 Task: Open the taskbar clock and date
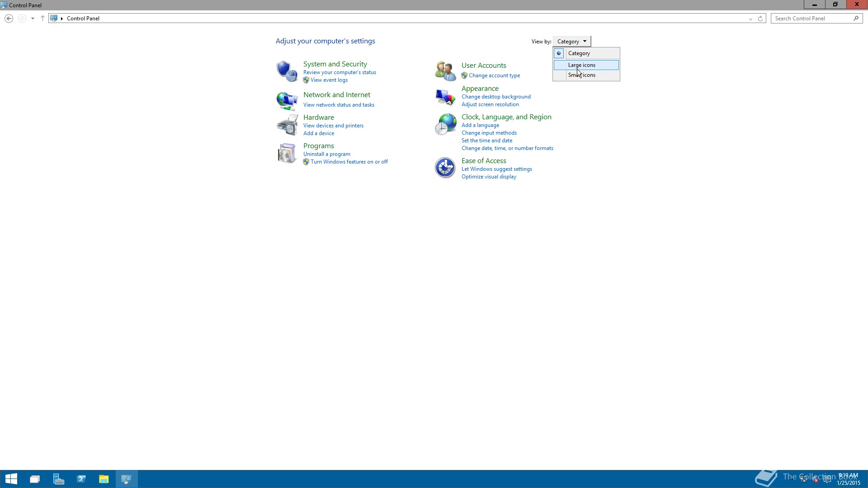click(848, 479)
